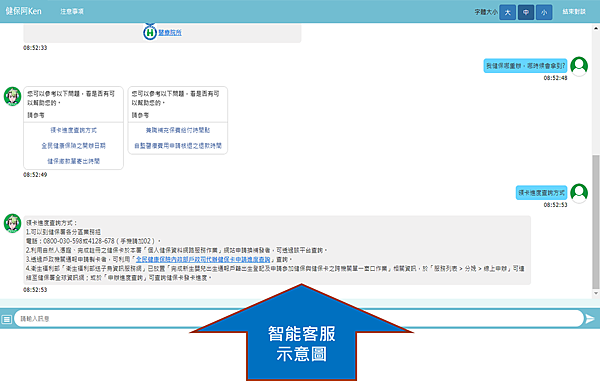Image resolution: width=600 pixels, height=381 pixels.
Task: Set font size to medium (中)
Action: coord(526,12)
